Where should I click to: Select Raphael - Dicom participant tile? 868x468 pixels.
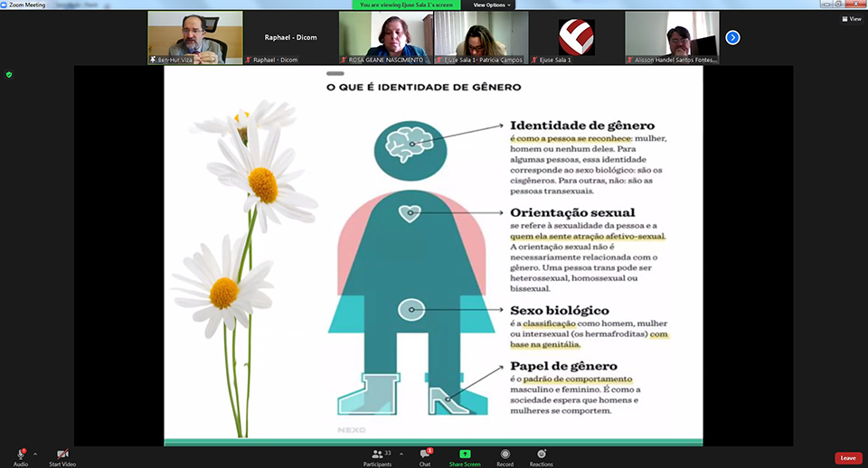290,37
